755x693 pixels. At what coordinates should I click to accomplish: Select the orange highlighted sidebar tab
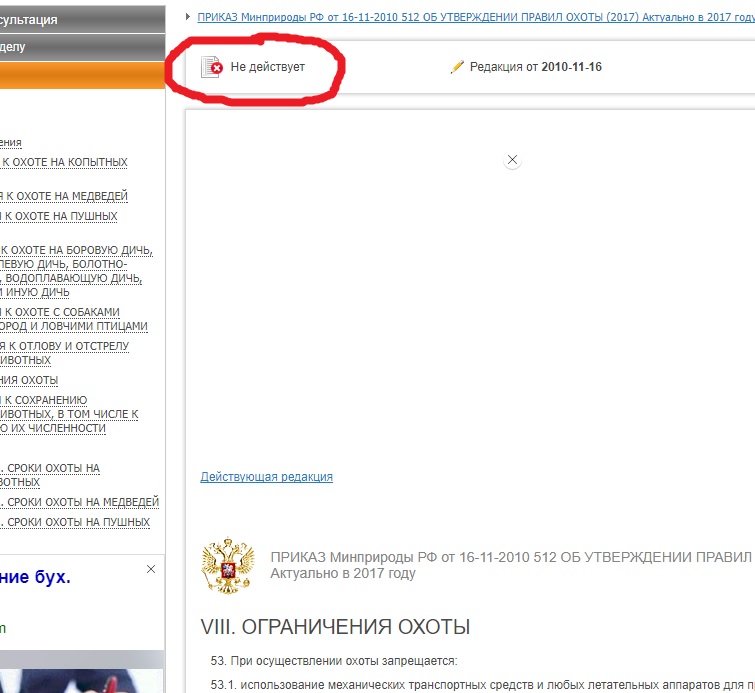[82, 76]
